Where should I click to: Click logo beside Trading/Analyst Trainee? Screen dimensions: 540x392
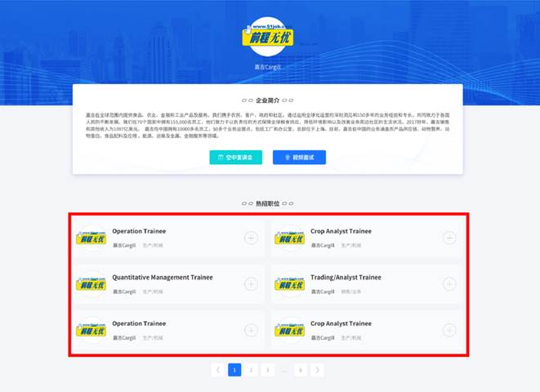pyautogui.click(x=290, y=284)
